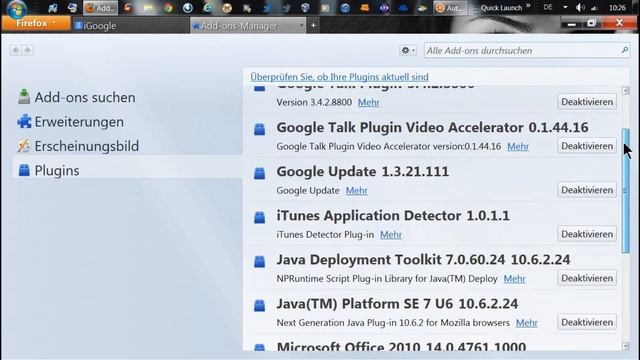640x360 pixels.
Task: Open a new tab with plus button
Action: [313, 25]
